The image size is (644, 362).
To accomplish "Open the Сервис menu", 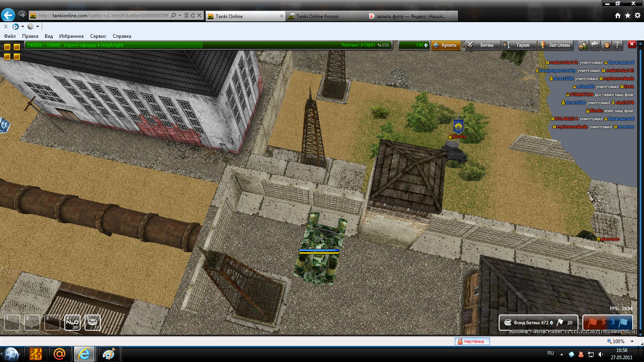I will 98,36.
